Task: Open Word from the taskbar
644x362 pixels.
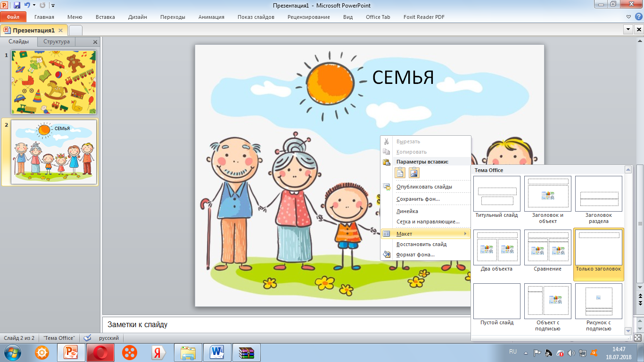Action: tap(217, 353)
